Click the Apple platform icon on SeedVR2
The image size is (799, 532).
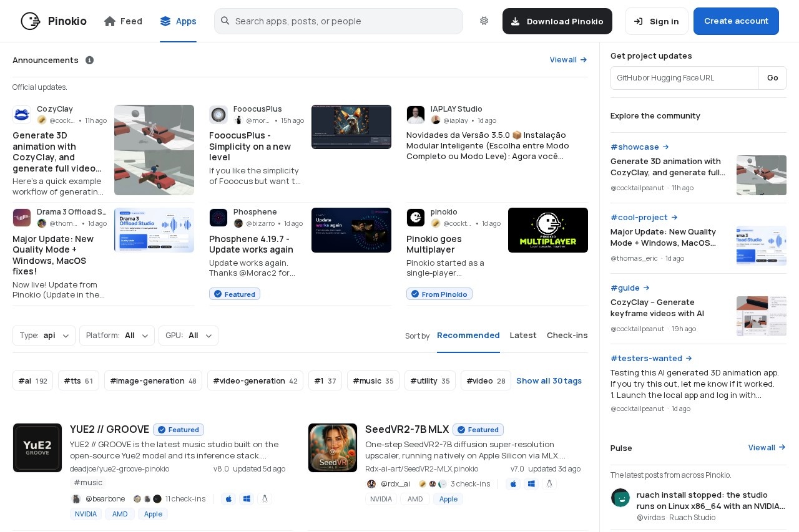(x=513, y=484)
